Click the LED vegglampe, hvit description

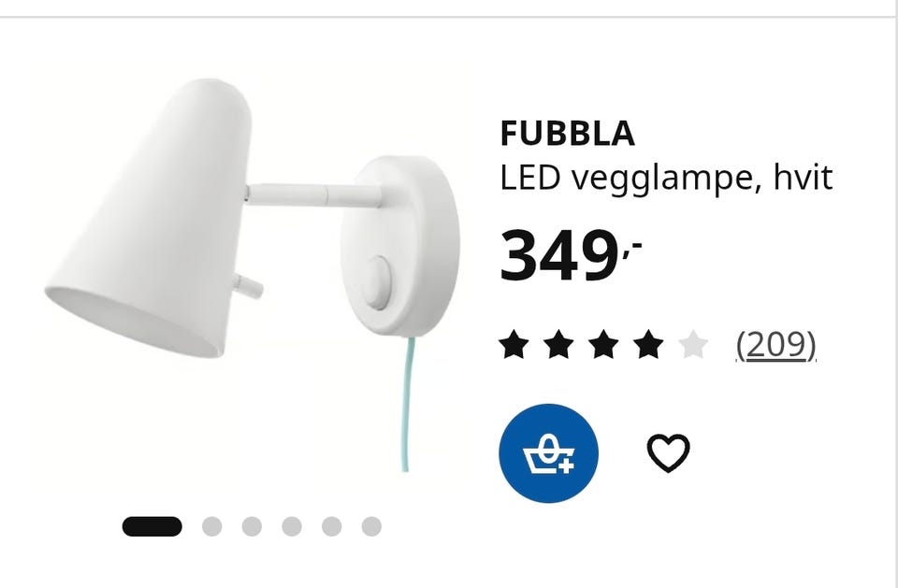pyautogui.click(x=666, y=178)
